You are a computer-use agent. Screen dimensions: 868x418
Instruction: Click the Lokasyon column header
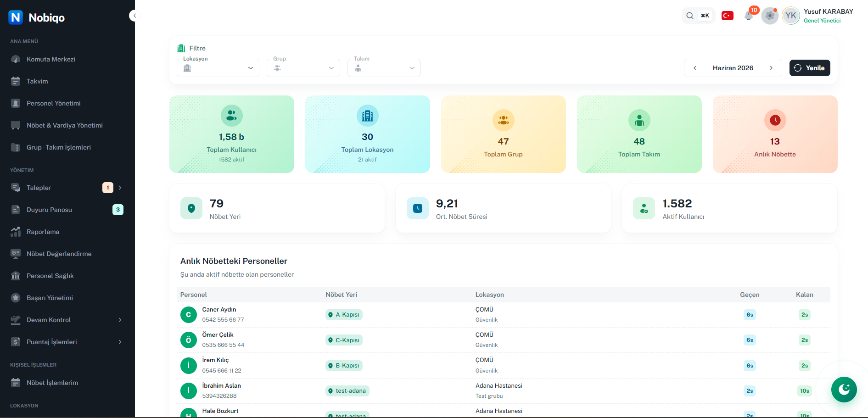(x=490, y=295)
